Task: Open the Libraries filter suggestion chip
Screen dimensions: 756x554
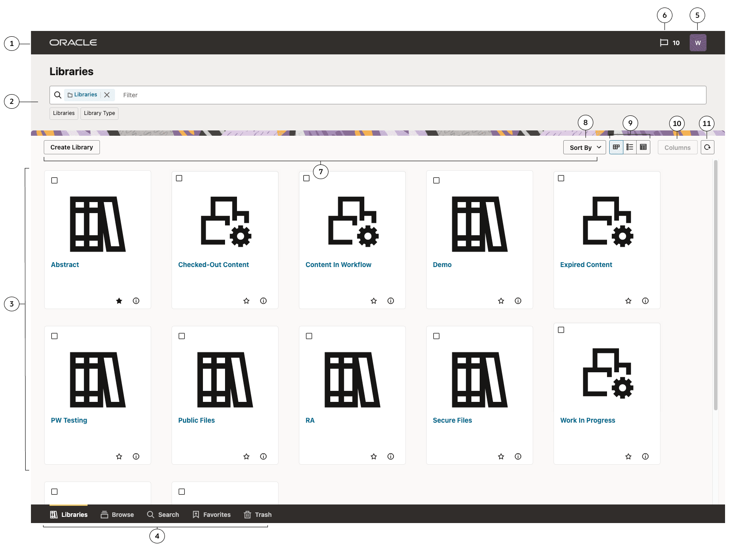Action: (64, 113)
